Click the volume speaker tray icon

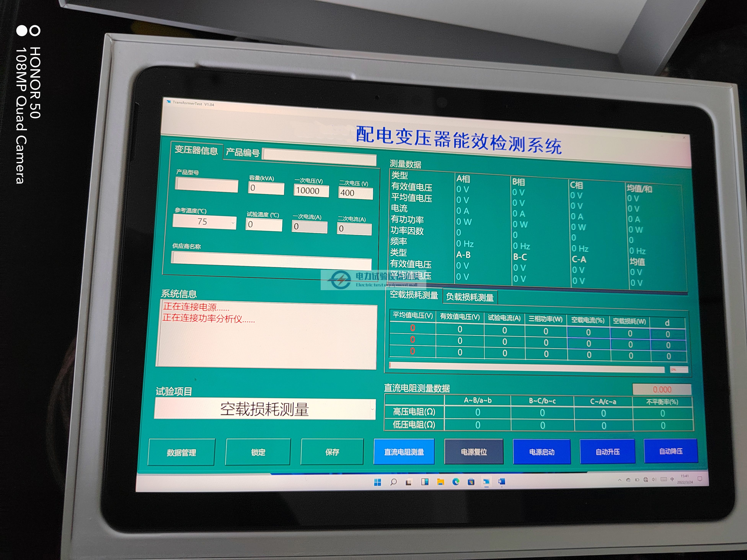pos(654,480)
